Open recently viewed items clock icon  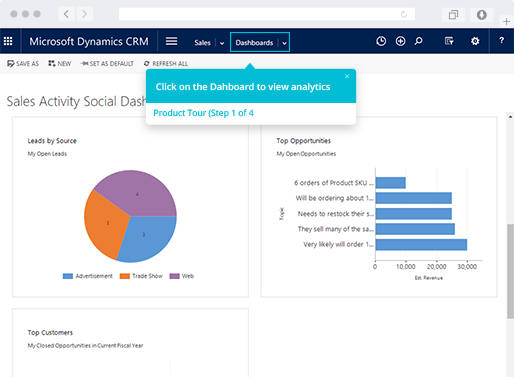(381, 41)
